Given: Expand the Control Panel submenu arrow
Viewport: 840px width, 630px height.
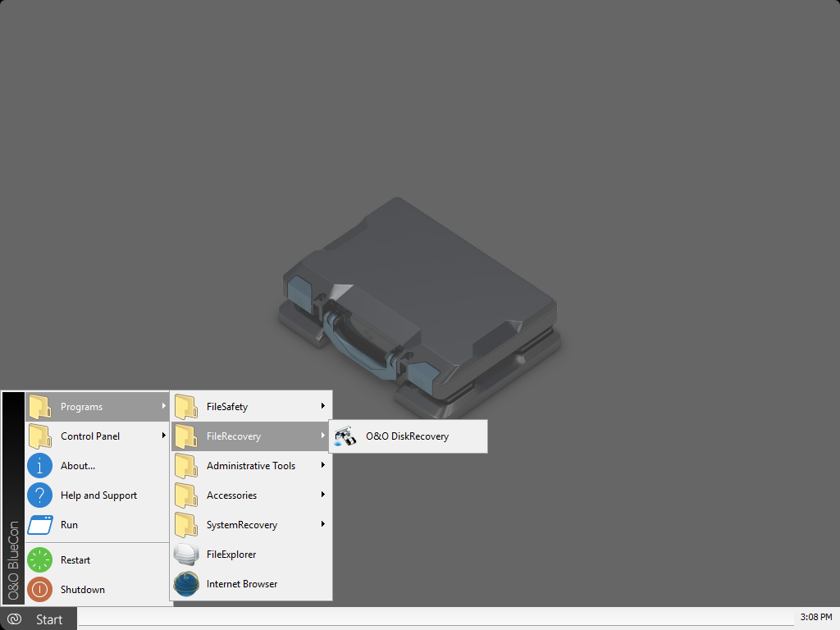Looking at the screenshot, I should click(163, 436).
